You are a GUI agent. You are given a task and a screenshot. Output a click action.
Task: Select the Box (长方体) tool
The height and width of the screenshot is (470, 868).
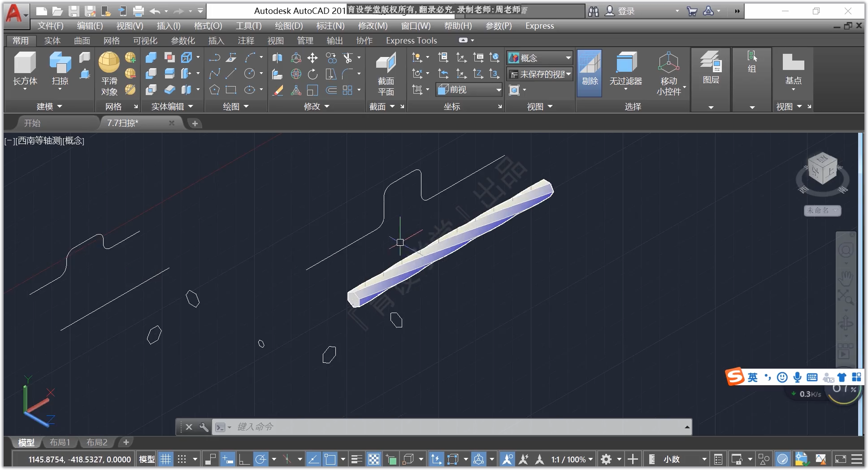click(x=25, y=69)
